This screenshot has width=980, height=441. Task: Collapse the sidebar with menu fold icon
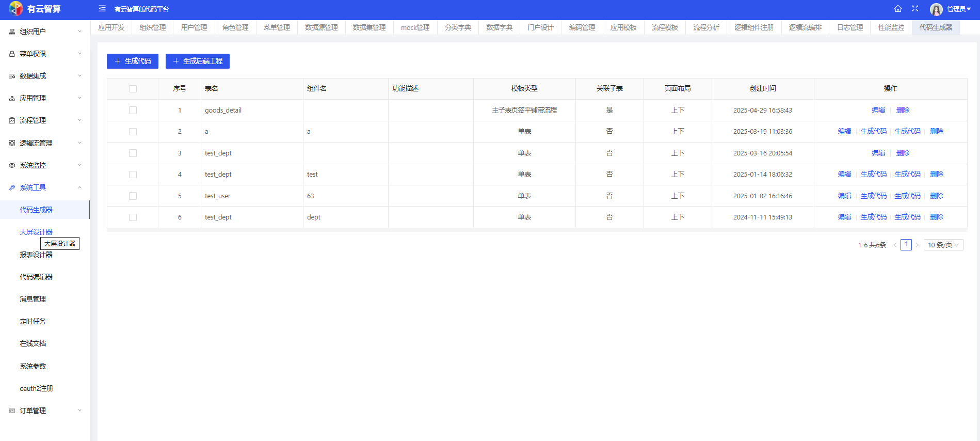tap(102, 9)
